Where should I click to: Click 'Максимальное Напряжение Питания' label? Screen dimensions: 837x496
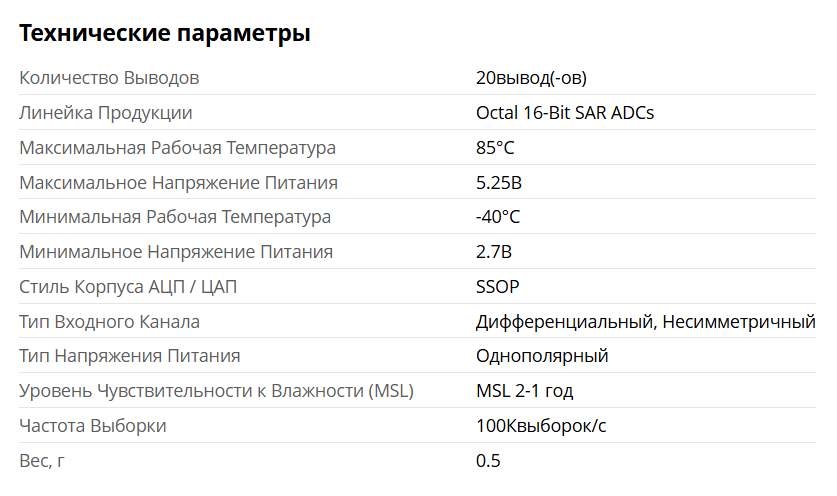(x=178, y=183)
